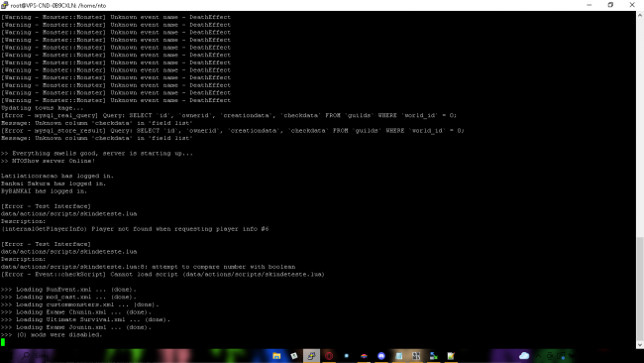This screenshot has height=363, width=644.
Task: Restore down the PuTTY window
Action: [x=610, y=5]
